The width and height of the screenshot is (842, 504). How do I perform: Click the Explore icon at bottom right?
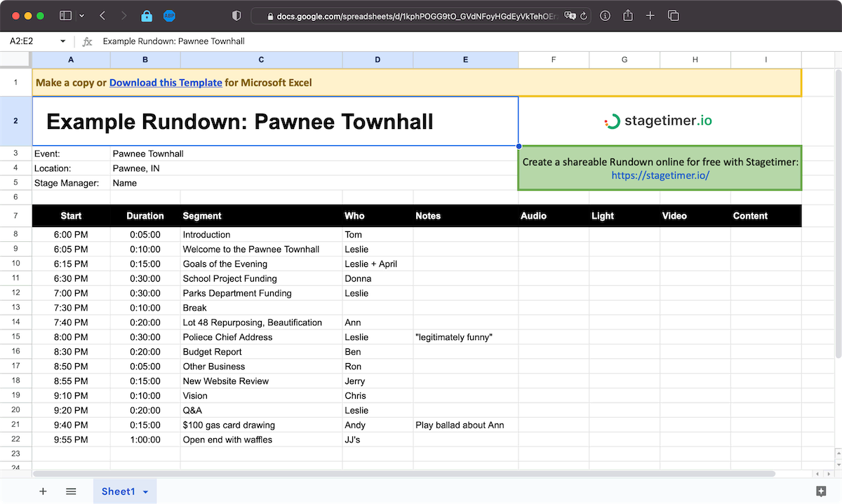click(x=821, y=491)
